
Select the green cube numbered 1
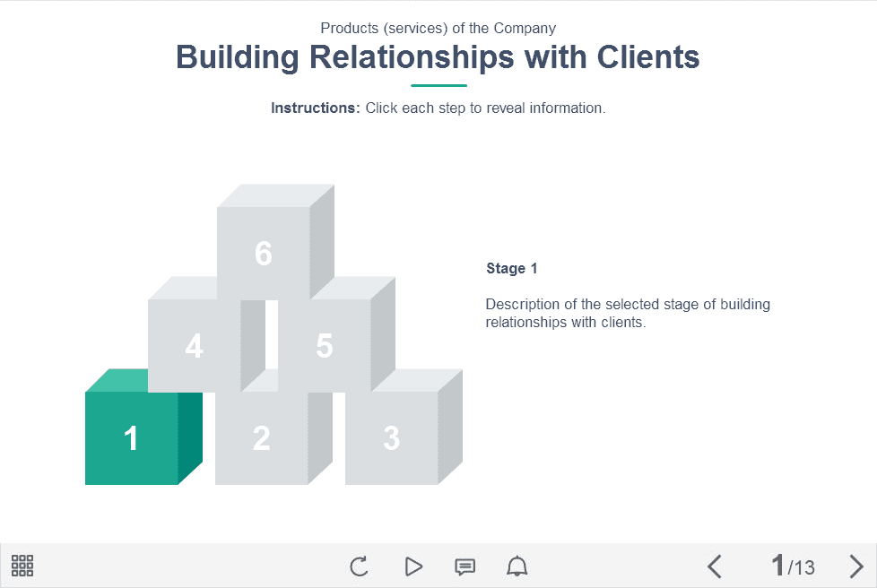[132, 437]
